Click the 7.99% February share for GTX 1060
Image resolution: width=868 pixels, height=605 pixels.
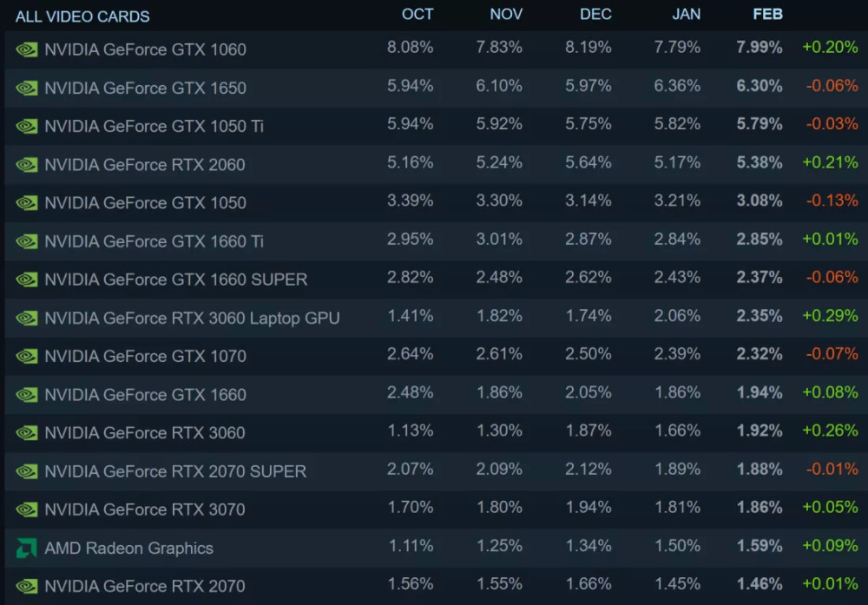tap(759, 47)
